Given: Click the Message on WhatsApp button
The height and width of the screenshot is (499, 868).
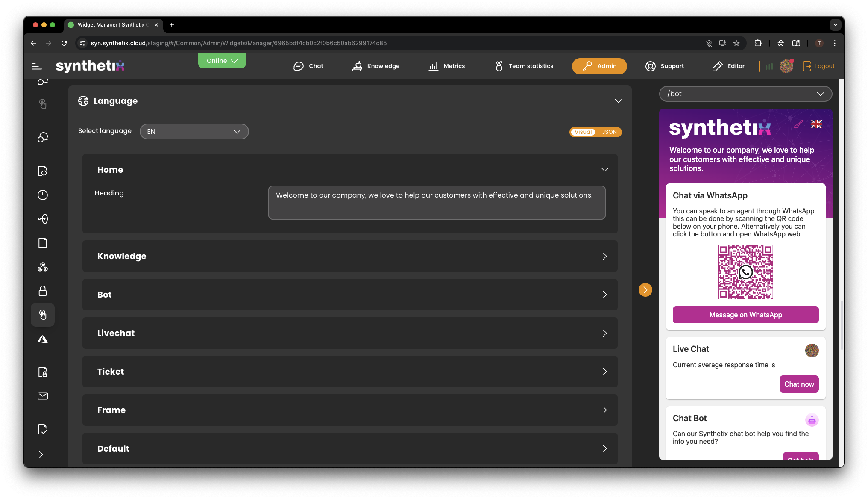Looking at the screenshot, I should tap(745, 315).
